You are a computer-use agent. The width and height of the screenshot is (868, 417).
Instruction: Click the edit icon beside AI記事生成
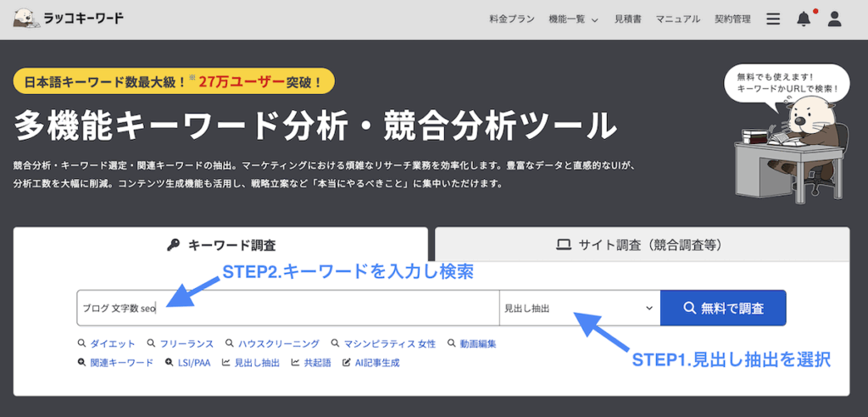[x=347, y=364]
